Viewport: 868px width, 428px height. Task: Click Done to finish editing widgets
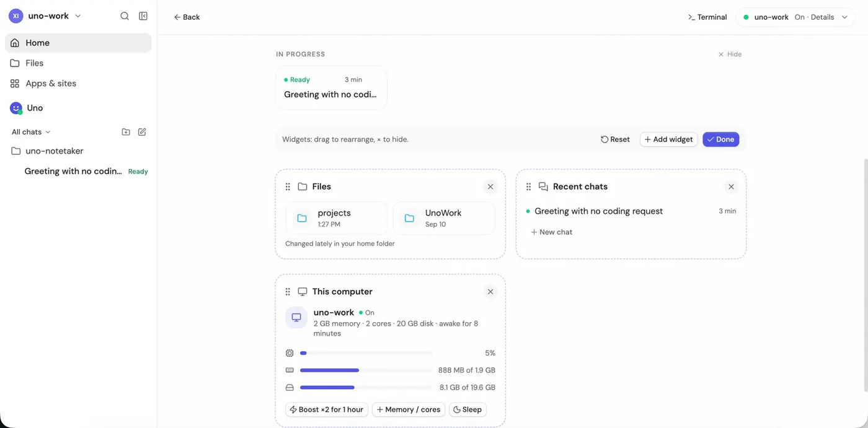[720, 139]
